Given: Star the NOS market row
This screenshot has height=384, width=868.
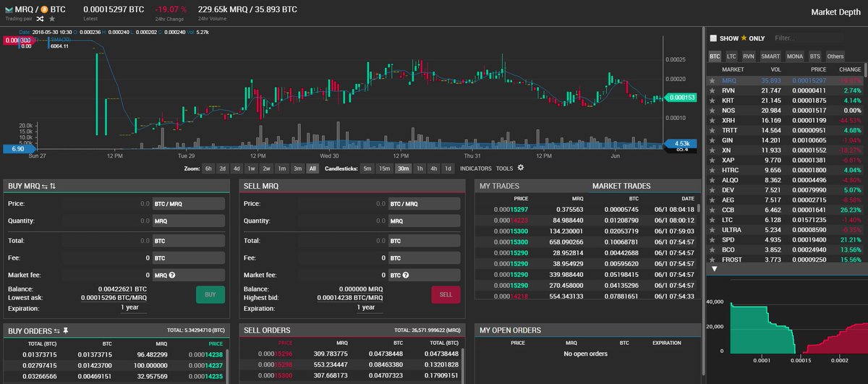Looking at the screenshot, I should tap(712, 109).
